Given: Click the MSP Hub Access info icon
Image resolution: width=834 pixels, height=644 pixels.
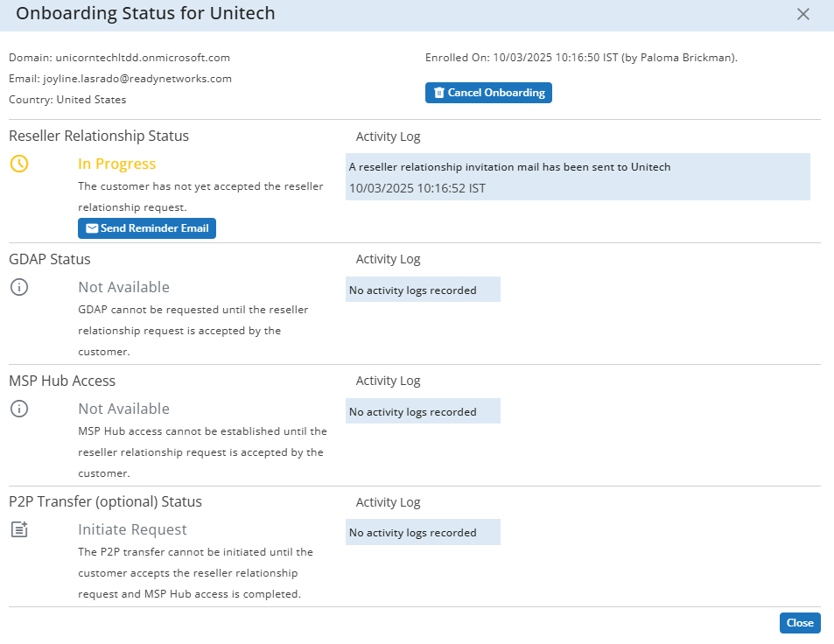Looking at the screenshot, I should (19, 409).
